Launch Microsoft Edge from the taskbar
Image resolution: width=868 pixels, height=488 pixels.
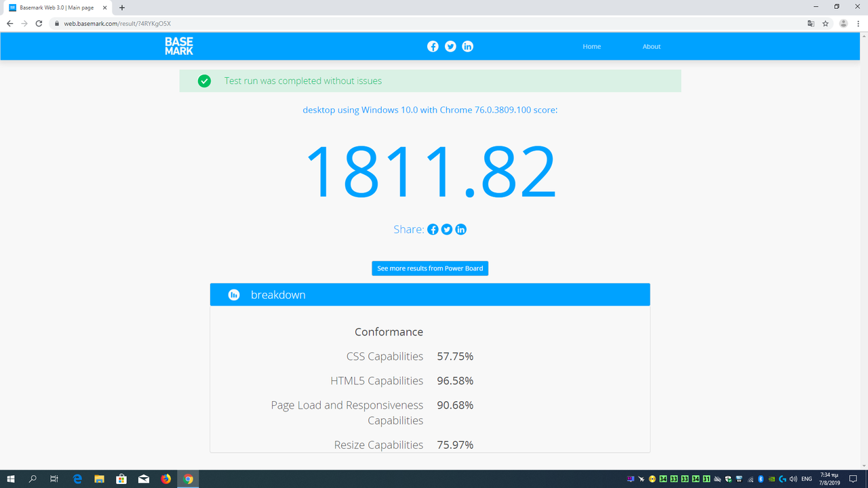pyautogui.click(x=77, y=479)
